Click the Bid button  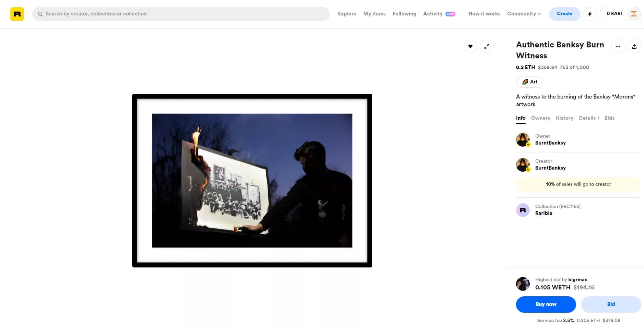[x=611, y=304]
